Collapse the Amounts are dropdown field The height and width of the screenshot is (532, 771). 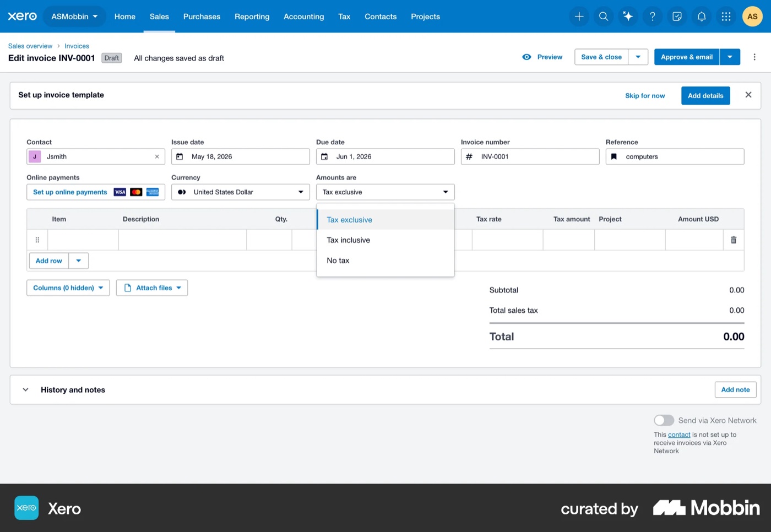[385, 192]
